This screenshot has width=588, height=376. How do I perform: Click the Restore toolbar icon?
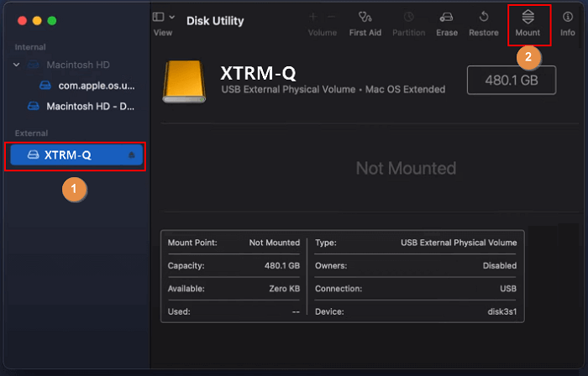click(484, 17)
